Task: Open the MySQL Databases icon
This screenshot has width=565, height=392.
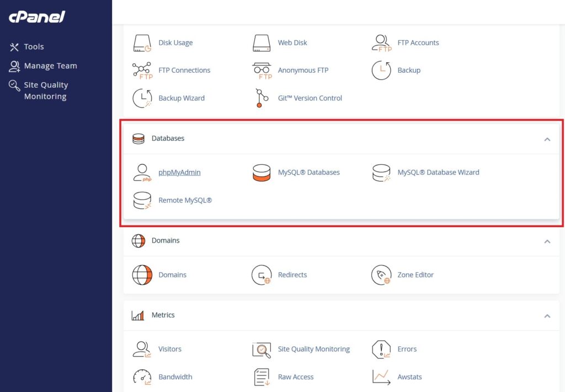Action: pyautogui.click(x=262, y=173)
